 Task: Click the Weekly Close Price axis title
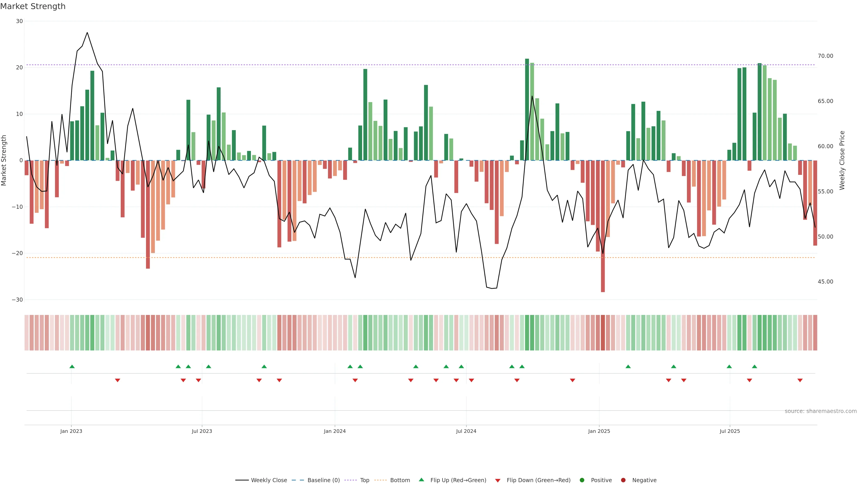842,160
